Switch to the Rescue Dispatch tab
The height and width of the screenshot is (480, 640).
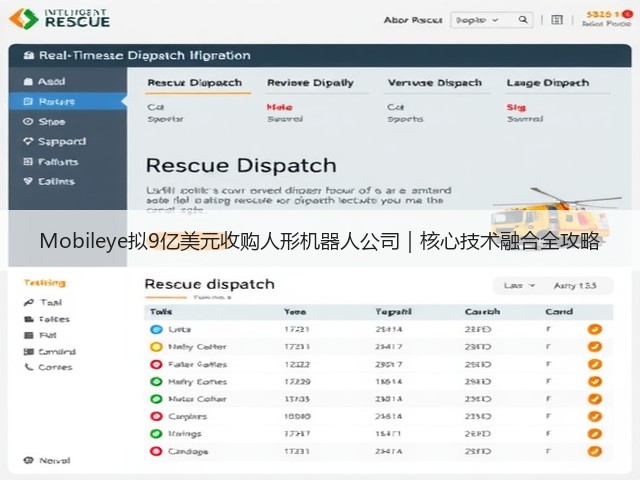(x=195, y=83)
